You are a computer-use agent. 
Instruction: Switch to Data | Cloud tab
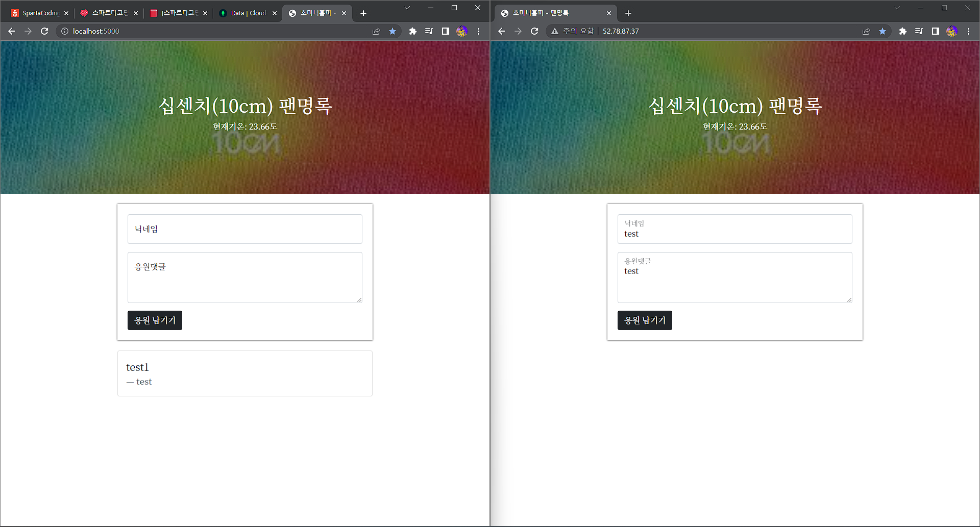point(248,13)
